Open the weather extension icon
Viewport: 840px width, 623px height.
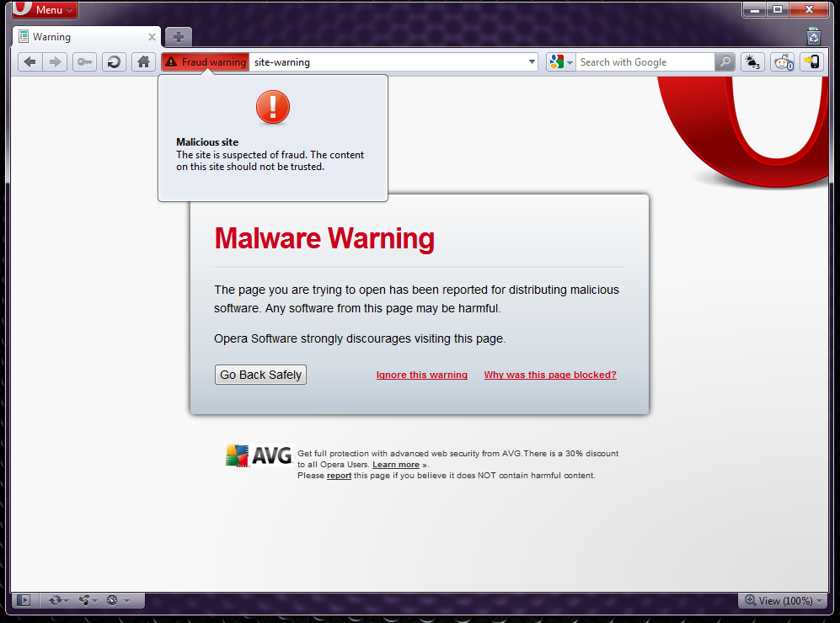pyautogui.click(x=752, y=61)
